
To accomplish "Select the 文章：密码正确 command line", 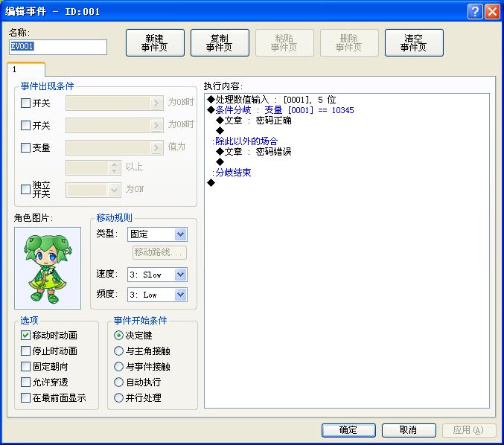I will tap(254, 121).
